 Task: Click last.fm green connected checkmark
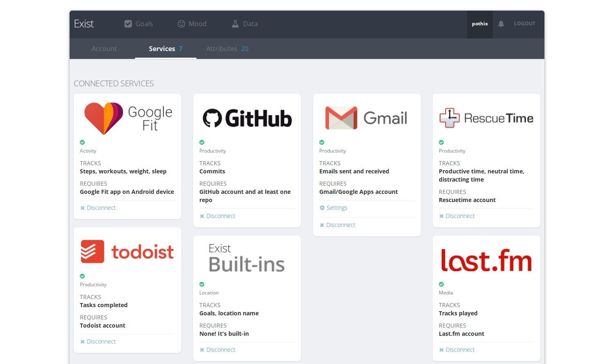[x=441, y=284]
